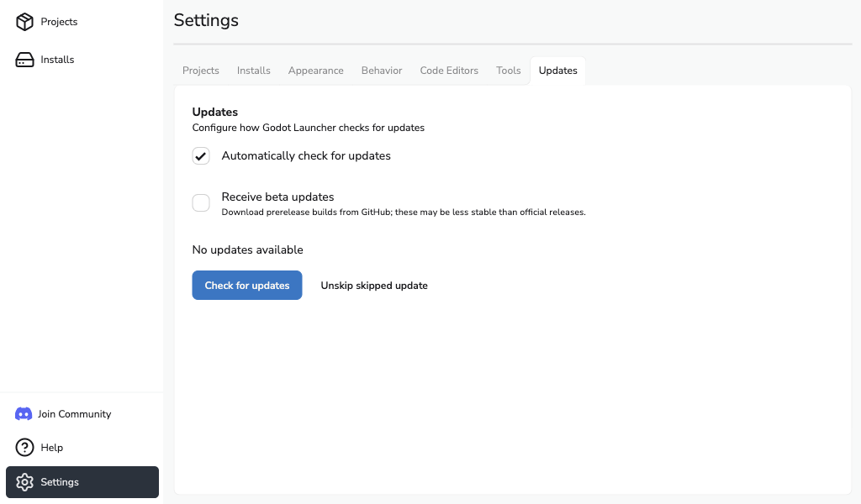Uncheck Automatically check for updates checkbox

(x=201, y=155)
